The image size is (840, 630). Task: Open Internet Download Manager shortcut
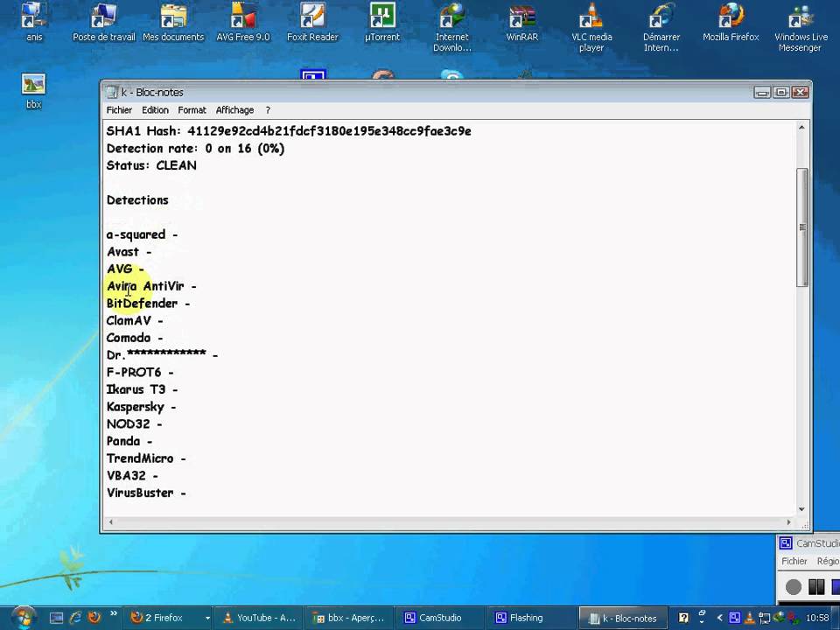(452, 27)
